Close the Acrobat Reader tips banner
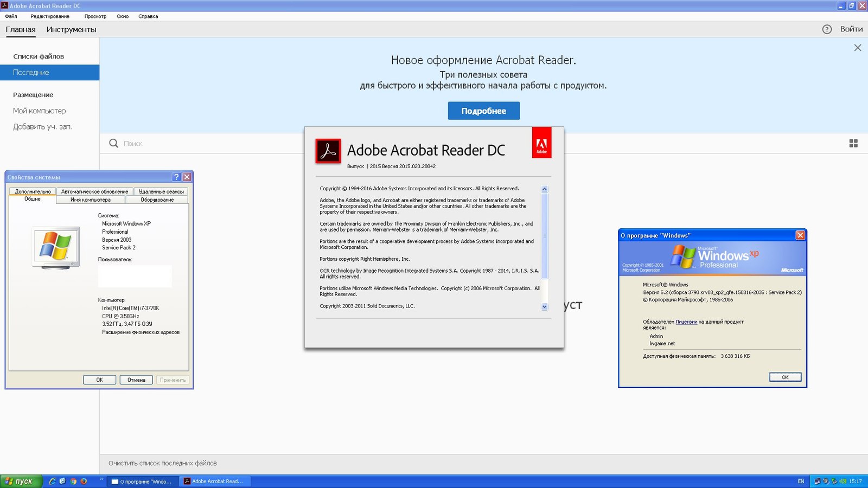This screenshot has height=488, width=868. (x=858, y=48)
